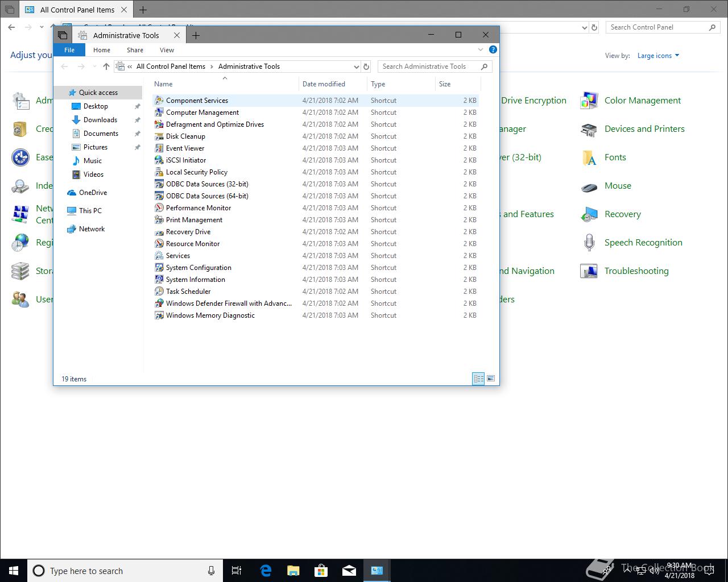Add a new tab next to Administrative Tools
Screen dimensions: 728x582
[x=196, y=35]
